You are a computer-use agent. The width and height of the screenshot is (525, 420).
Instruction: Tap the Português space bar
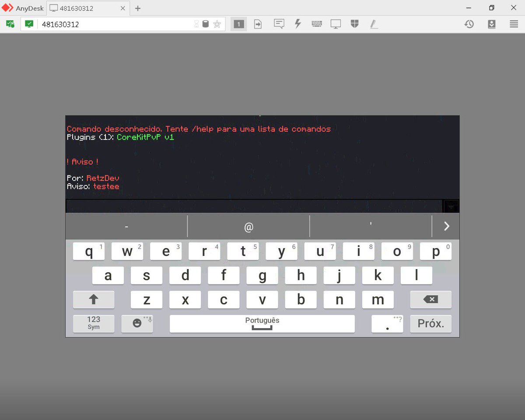(x=262, y=324)
